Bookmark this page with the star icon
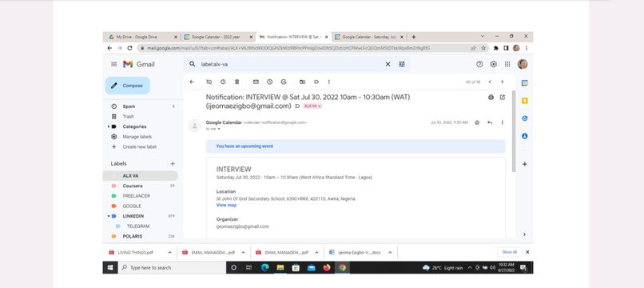This screenshot has height=288, width=644. point(483,48)
